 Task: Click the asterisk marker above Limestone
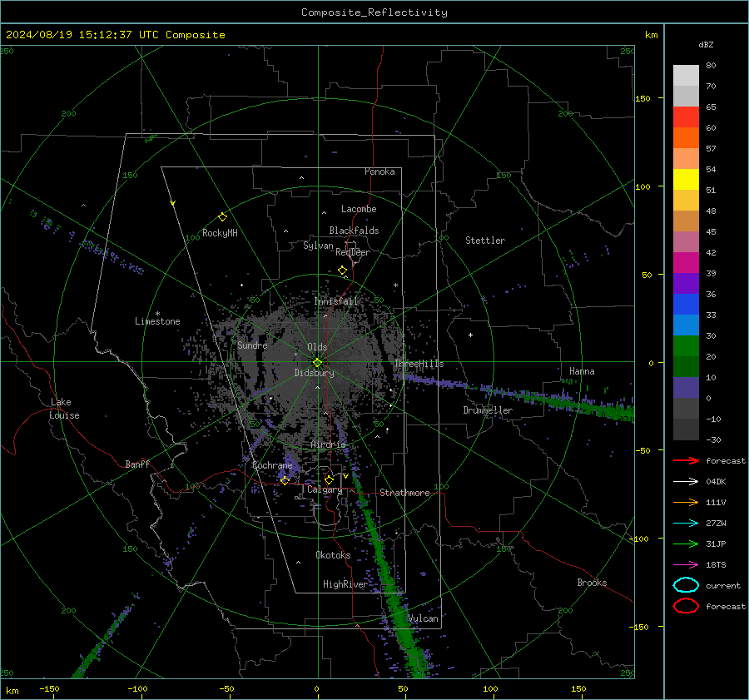point(157,314)
